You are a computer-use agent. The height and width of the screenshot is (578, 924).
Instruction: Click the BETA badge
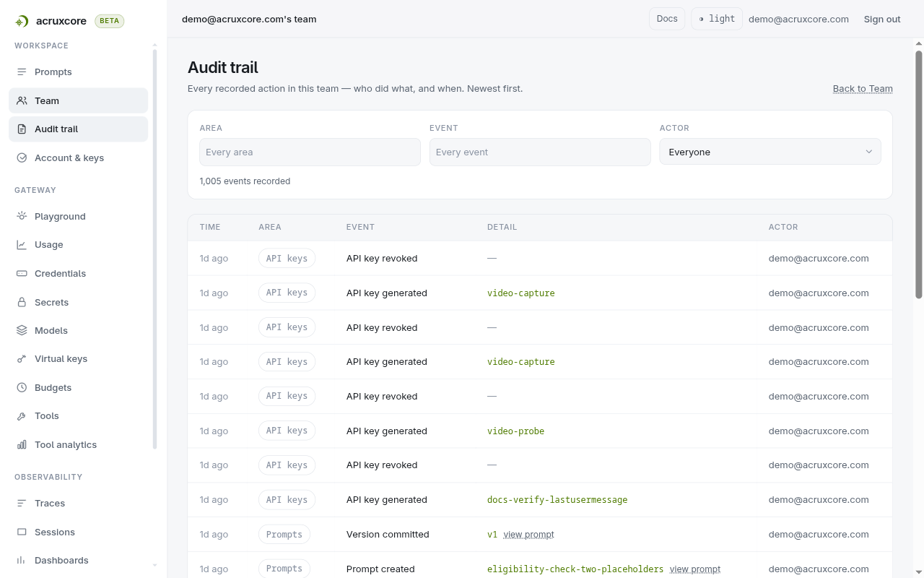tap(110, 21)
